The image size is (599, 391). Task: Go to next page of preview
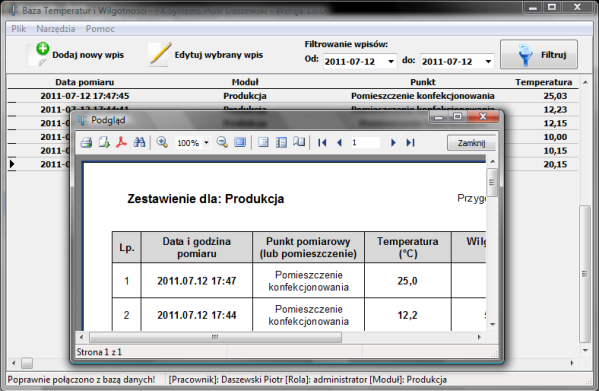pos(393,142)
